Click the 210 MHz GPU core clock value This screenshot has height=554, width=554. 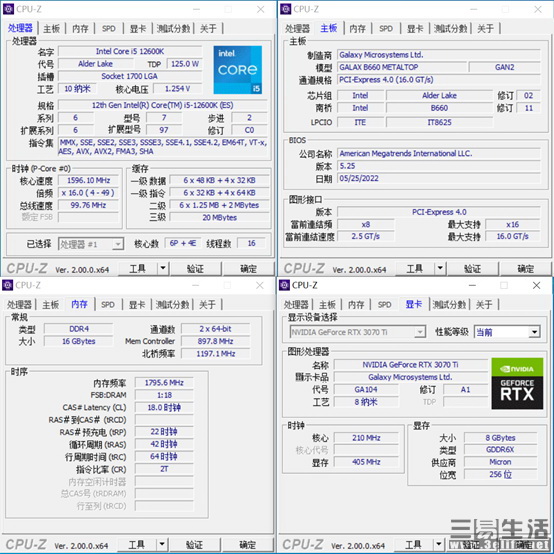coord(366,438)
